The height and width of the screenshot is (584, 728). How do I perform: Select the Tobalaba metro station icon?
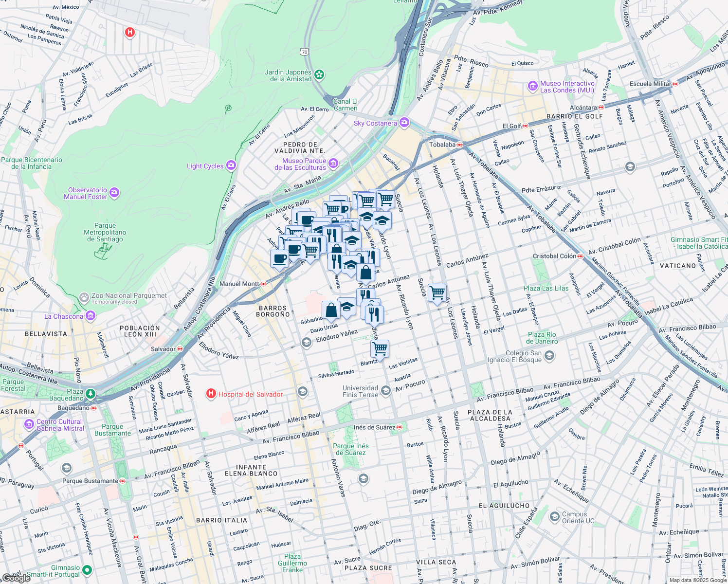[460, 145]
